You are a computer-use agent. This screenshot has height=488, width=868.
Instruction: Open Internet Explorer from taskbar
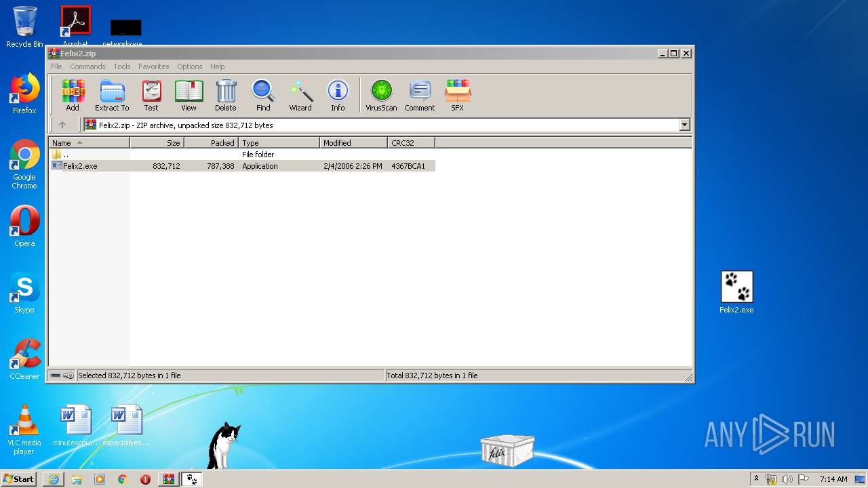54,479
